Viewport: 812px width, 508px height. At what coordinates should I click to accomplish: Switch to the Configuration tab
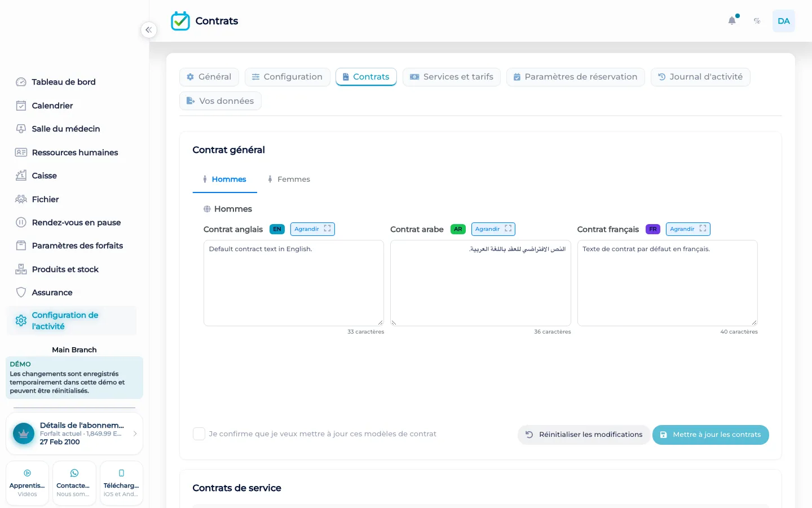pyautogui.click(x=288, y=77)
